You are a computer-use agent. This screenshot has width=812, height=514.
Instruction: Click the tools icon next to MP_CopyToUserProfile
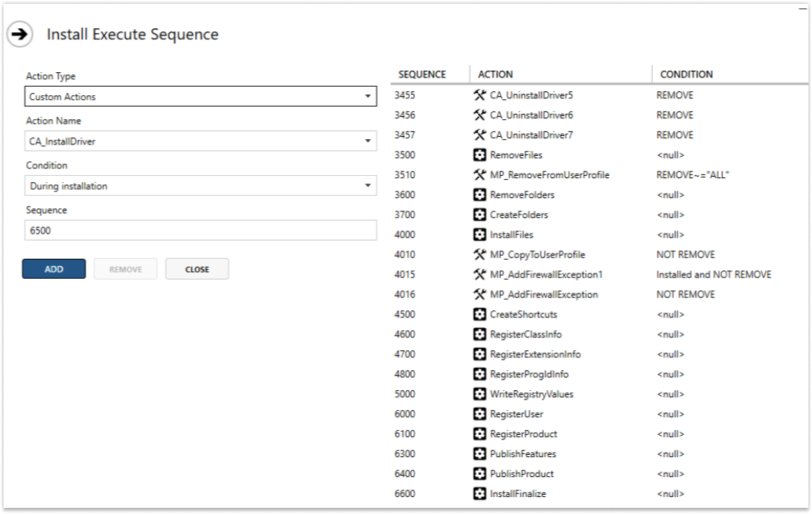[x=479, y=254]
